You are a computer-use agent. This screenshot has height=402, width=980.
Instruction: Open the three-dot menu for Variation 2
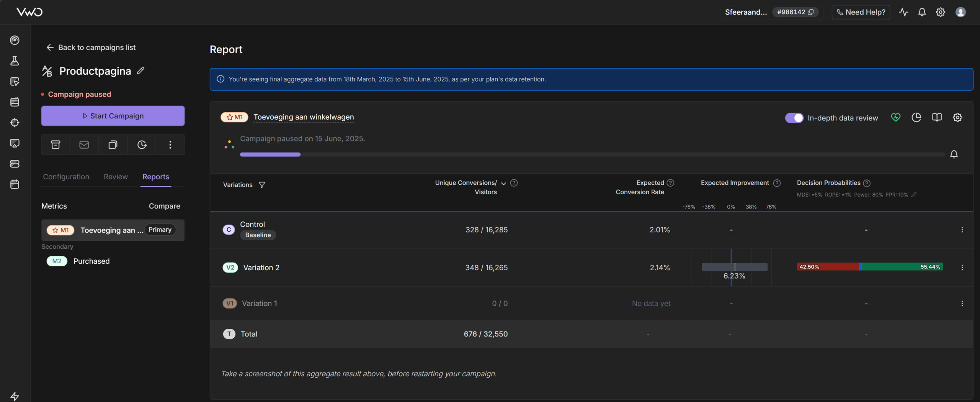click(962, 267)
